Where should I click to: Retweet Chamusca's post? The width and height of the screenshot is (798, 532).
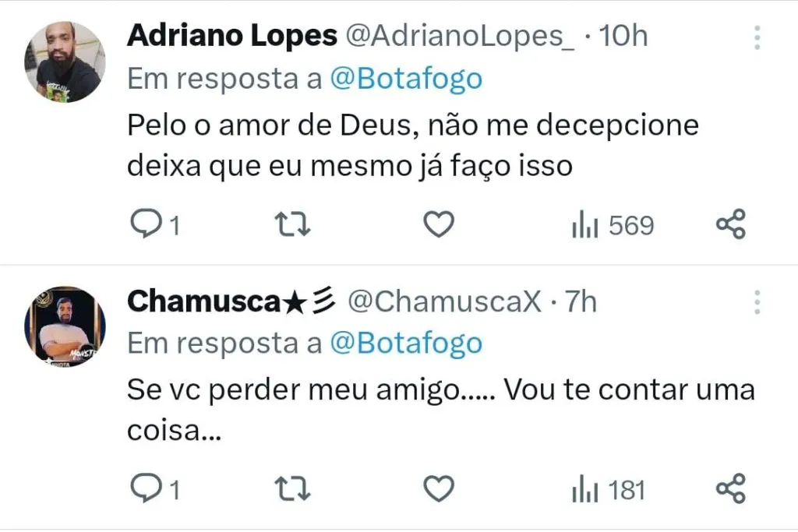(295, 490)
